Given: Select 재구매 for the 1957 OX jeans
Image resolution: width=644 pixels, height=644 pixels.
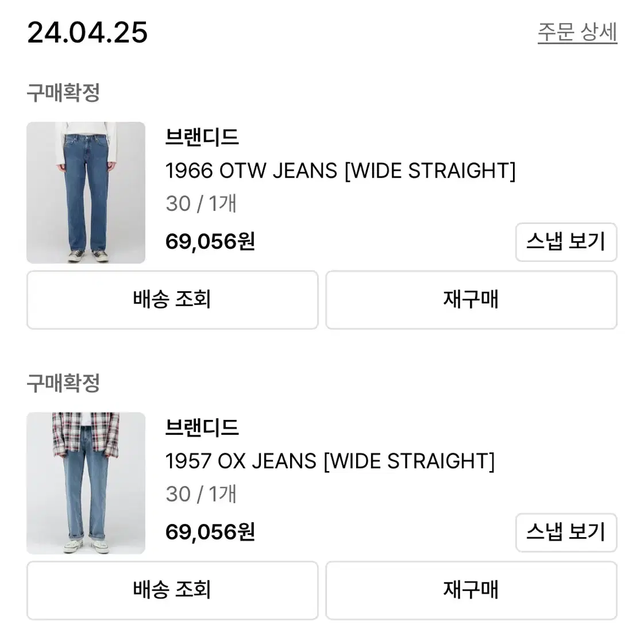Looking at the screenshot, I should tap(472, 590).
